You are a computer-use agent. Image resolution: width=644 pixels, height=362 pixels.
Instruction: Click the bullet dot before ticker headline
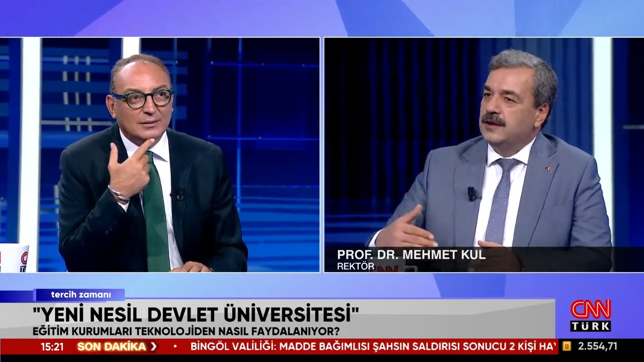[175, 346]
